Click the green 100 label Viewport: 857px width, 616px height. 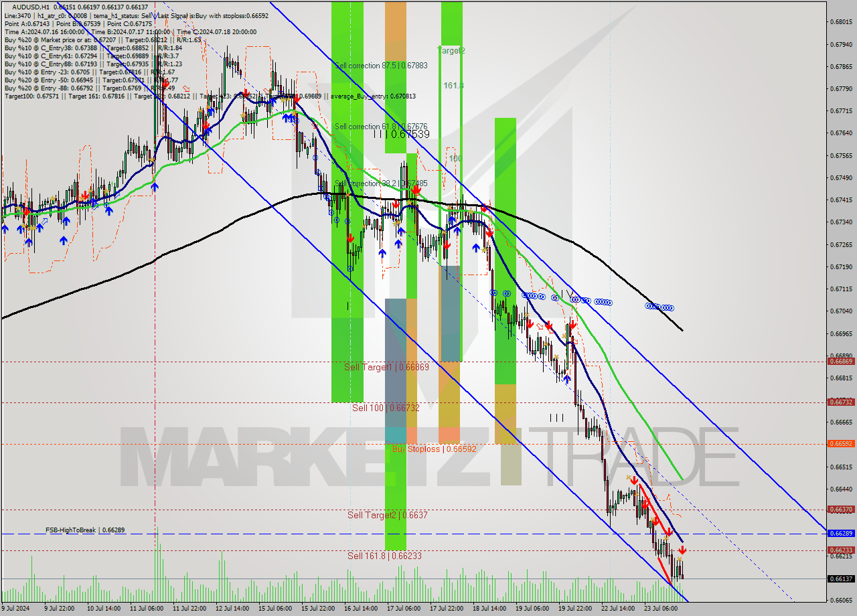455,159
